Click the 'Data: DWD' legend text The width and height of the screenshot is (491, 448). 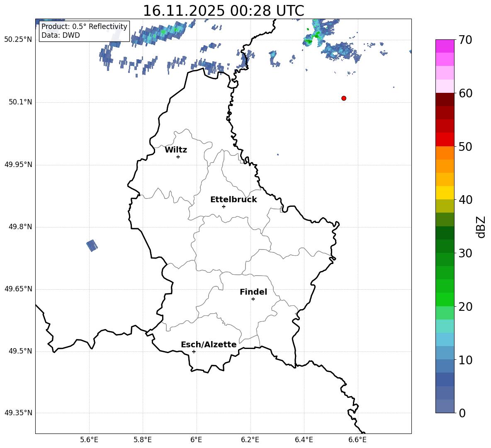61,35
